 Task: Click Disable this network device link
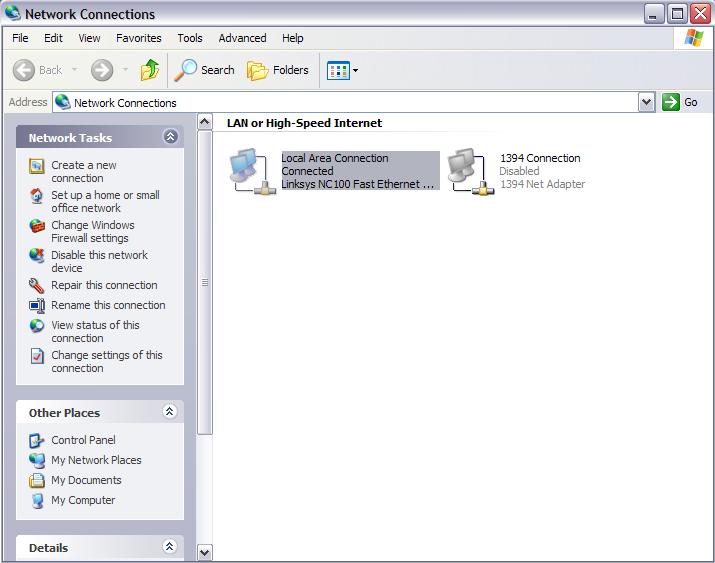(99, 261)
